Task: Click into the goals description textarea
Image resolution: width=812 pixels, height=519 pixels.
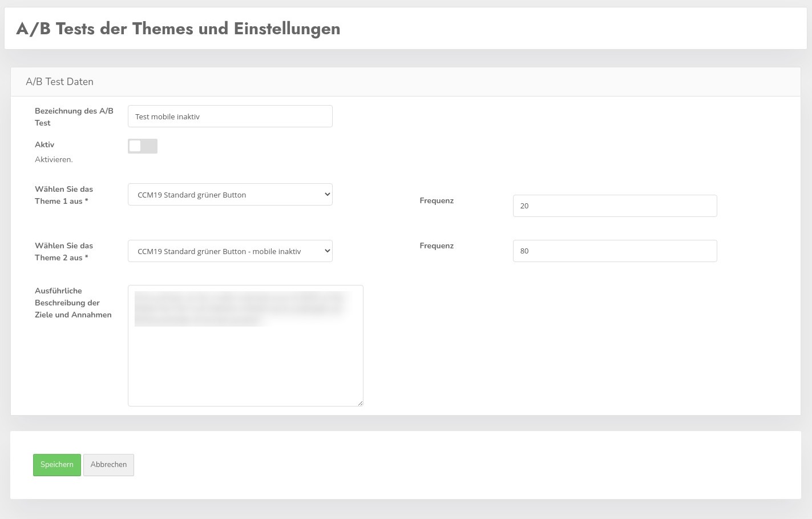Action: pyautogui.click(x=245, y=345)
